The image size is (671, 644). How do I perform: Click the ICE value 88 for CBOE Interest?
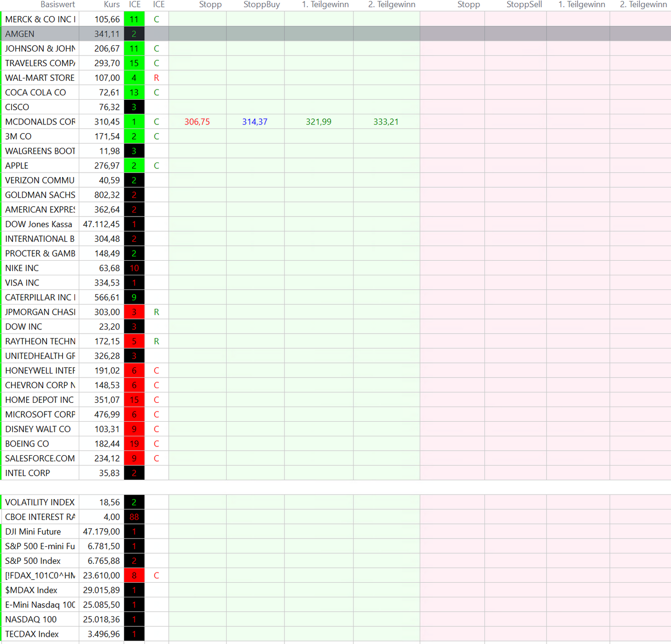click(134, 517)
